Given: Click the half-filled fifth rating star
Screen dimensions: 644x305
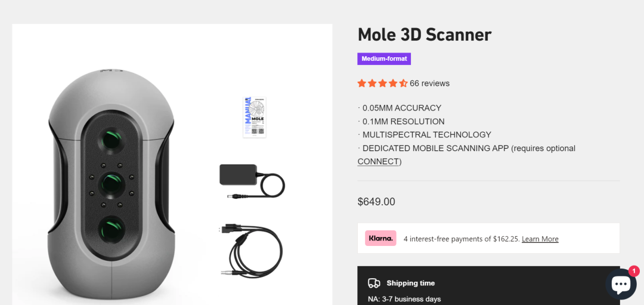Looking at the screenshot, I should point(404,84).
